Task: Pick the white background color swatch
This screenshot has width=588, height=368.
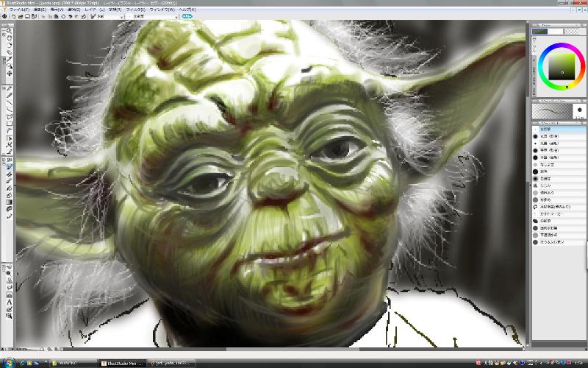Action: [x=556, y=32]
